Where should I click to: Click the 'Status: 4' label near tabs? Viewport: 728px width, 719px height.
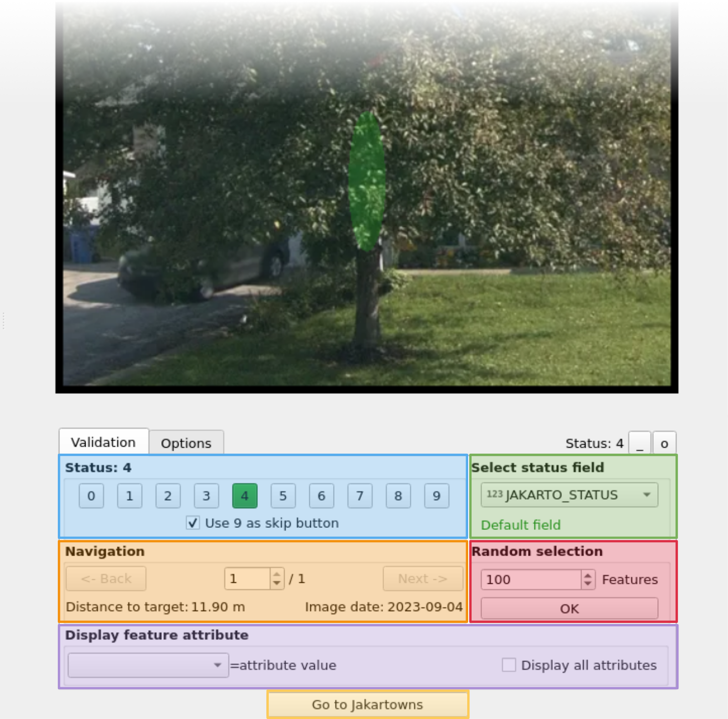[x=594, y=443]
